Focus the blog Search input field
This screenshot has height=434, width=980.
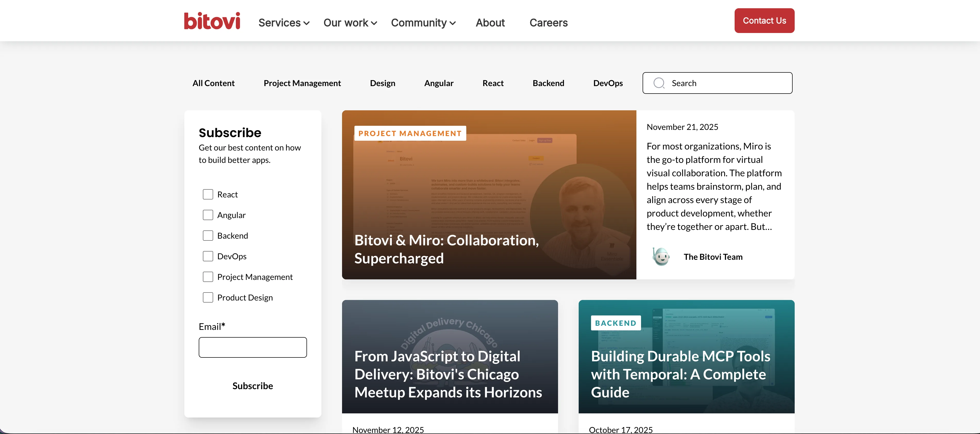click(x=718, y=83)
